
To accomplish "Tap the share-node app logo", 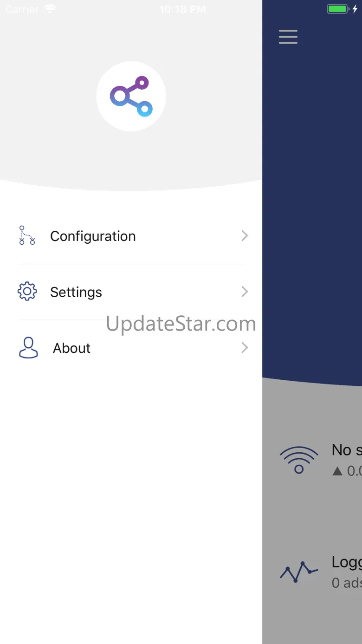I will [x=131, y=96].
